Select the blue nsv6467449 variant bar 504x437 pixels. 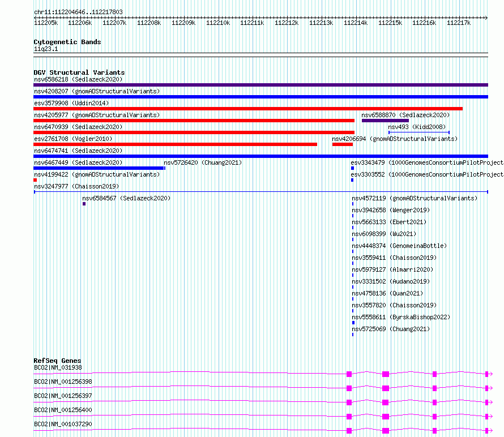99,168
